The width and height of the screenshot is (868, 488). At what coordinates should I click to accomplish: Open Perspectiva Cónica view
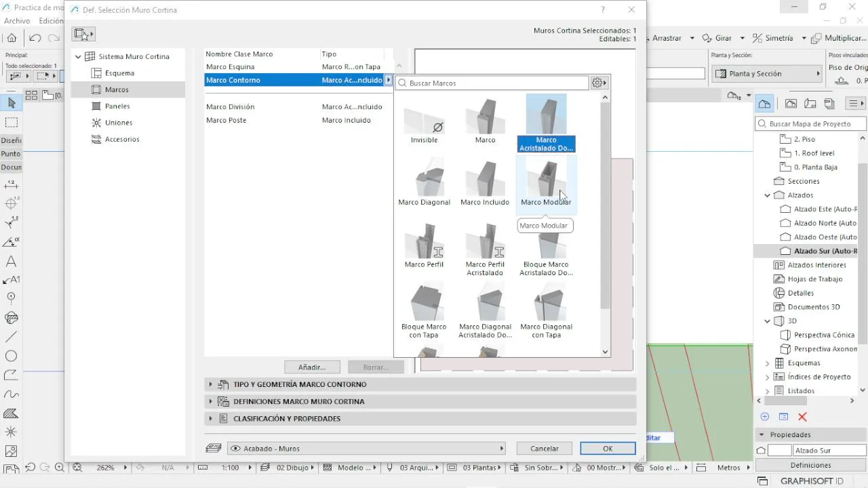pos(817,335)
